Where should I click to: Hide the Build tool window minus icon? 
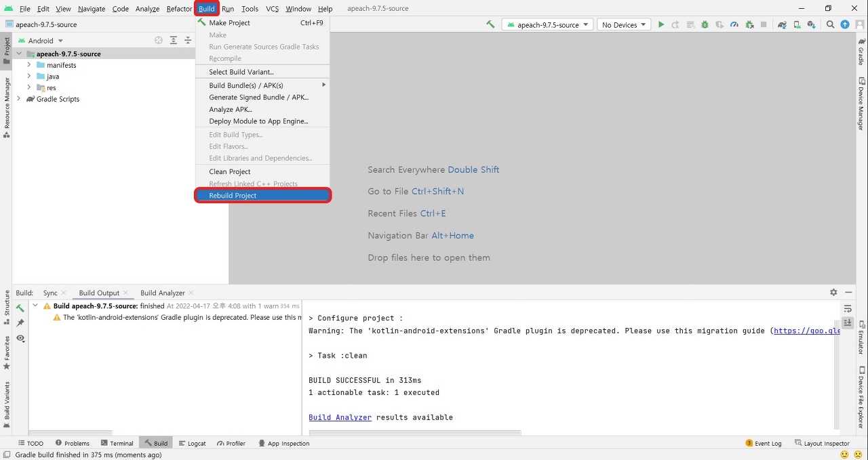click(848, 293)
